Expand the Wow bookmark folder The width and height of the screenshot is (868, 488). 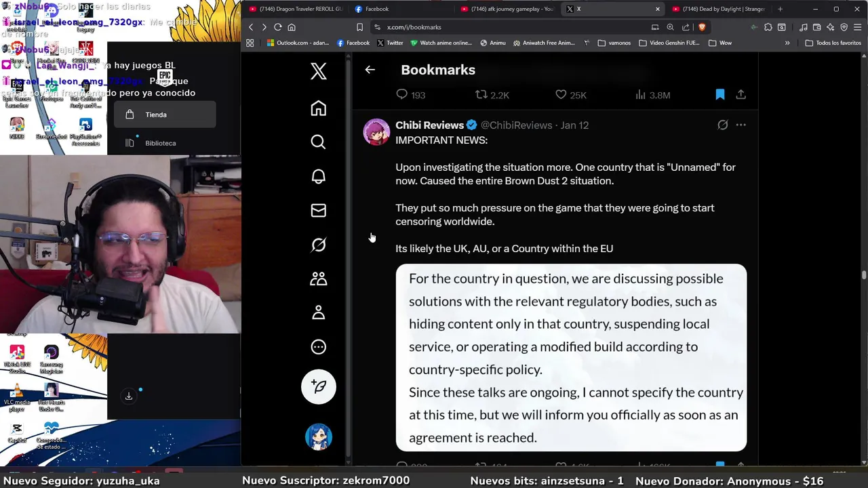720,43
